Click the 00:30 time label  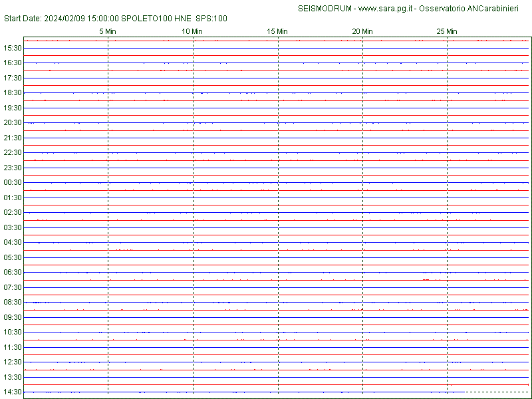click(13, 182)
